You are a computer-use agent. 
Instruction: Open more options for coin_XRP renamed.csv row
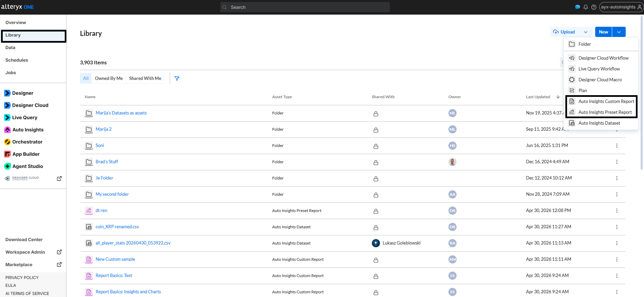pyautogui.click(x=617, y=227)
